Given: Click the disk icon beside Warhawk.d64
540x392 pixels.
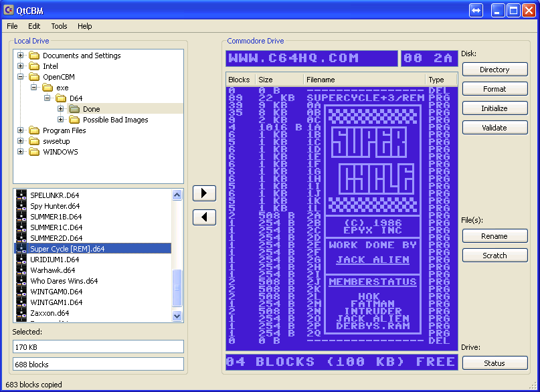Looking at the screenshot, I should [x=21, y=270].
